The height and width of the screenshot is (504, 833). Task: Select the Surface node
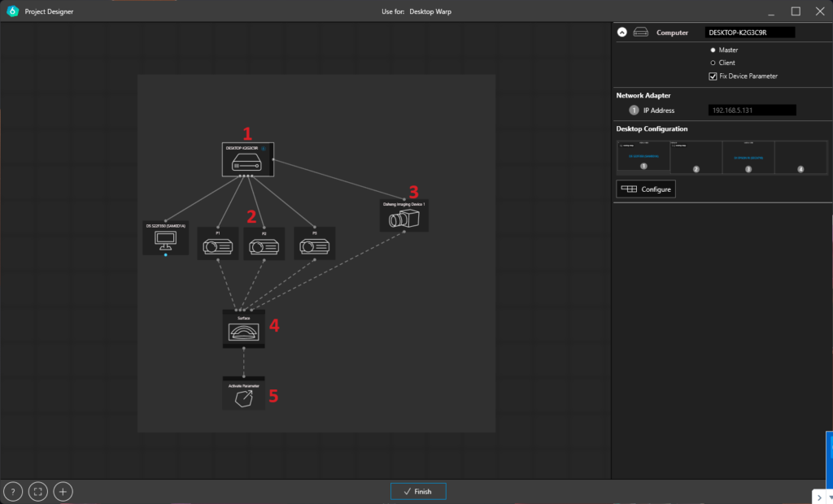(244, 330)
